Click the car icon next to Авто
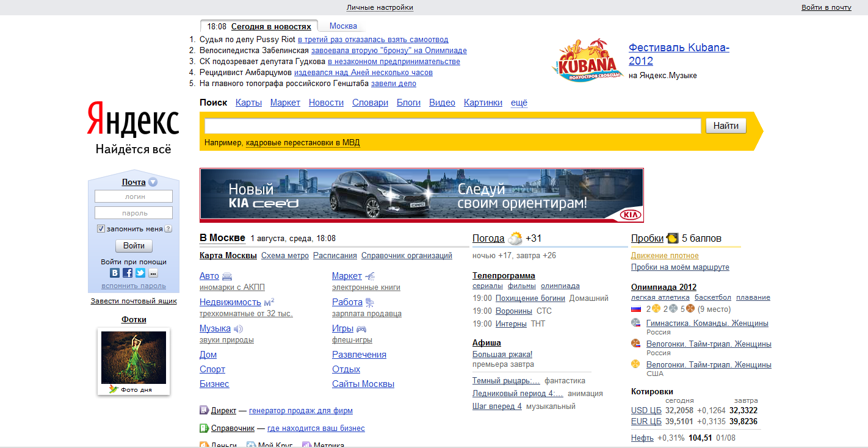Image resolution: width=868 pixels, height=448 pixels. point(227,276)
